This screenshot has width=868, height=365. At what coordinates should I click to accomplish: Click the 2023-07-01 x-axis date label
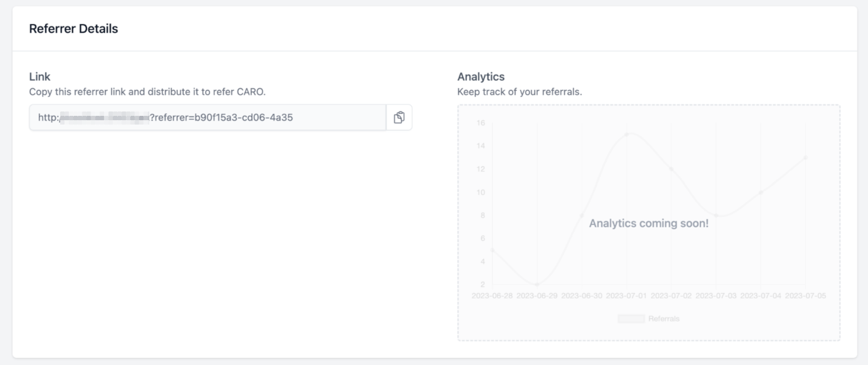tap(626, 296)
